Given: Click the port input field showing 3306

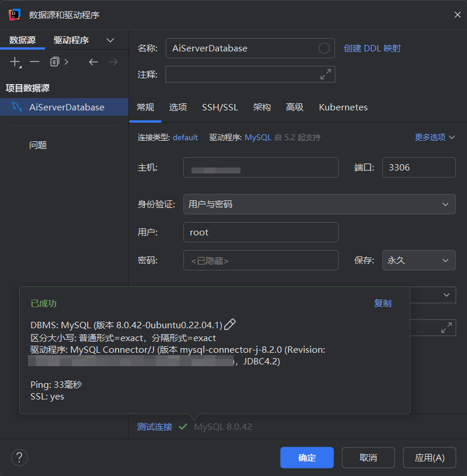Looking at the screenshot, I should pyautogui.click(x=419, y=167).
